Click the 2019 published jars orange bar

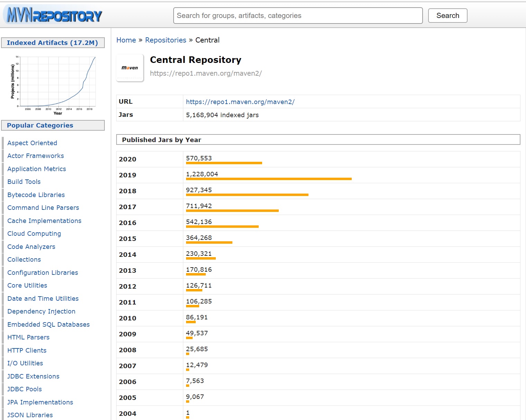[269, 179]
